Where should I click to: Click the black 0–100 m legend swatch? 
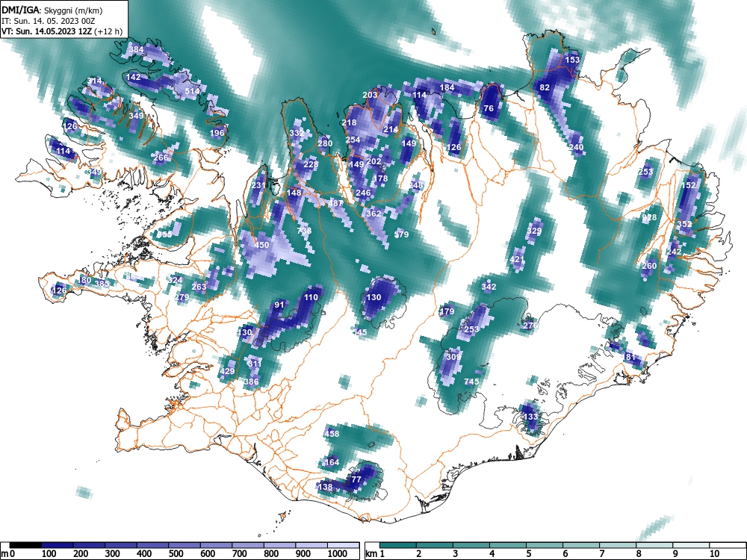coord(25,545)
